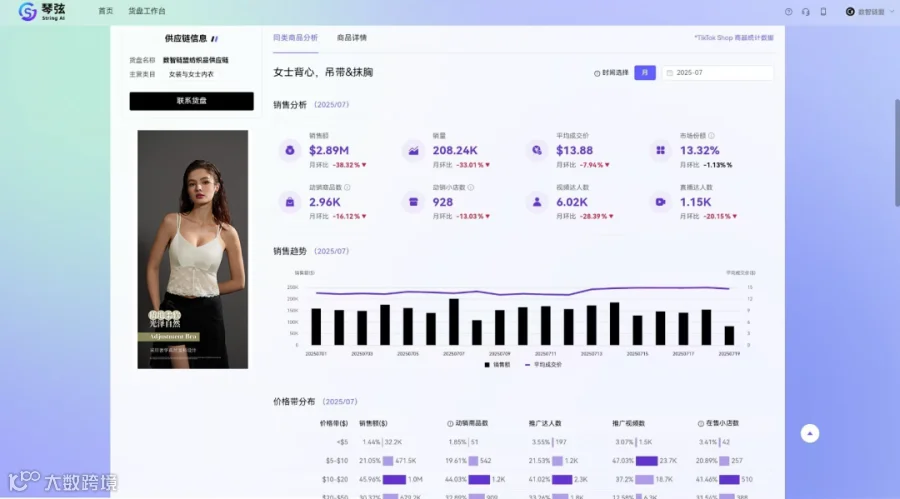Click 41.46% bar in 在售小店数 column

coord(729,479)
